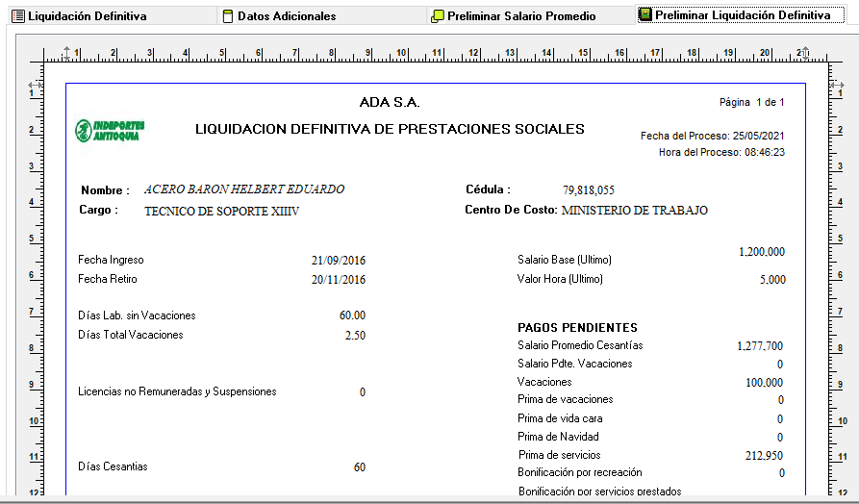Click left margin marker on top ruler
The width and height of the screenshot is (859, 504).
coord(65,52)
